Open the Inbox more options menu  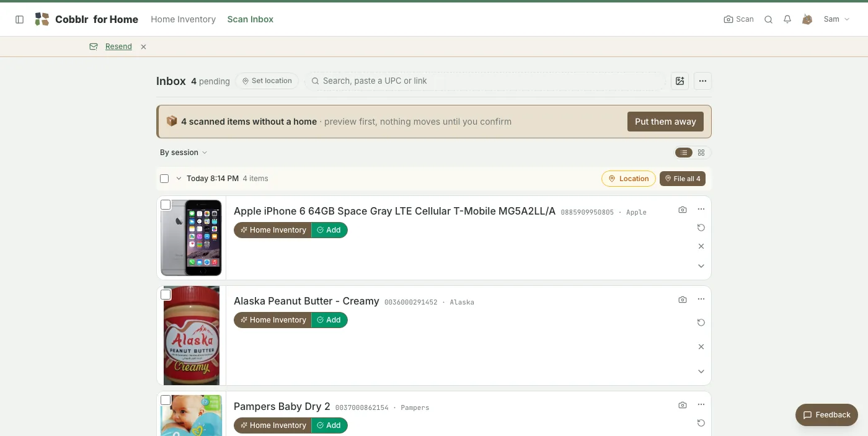[702, 81]
